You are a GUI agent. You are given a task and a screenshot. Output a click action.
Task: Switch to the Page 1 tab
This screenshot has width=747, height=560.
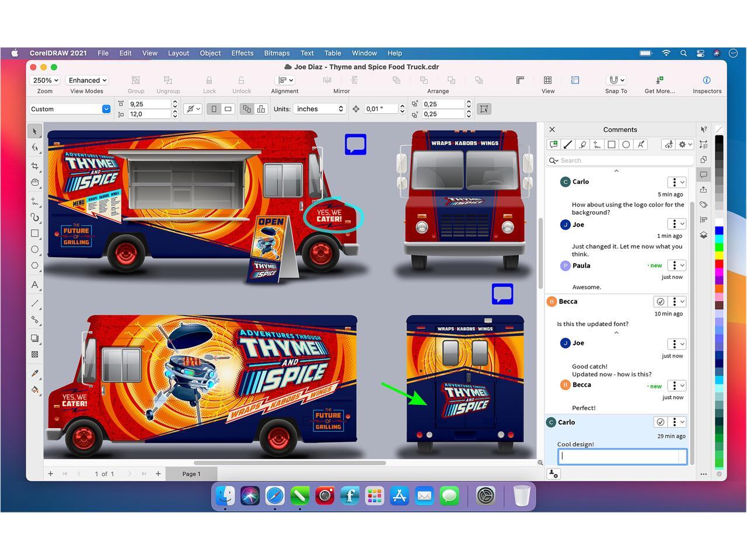[191, 474]
